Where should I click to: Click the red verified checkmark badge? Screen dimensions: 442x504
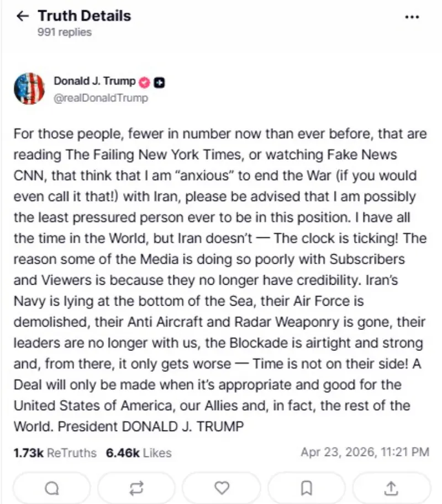145,82
